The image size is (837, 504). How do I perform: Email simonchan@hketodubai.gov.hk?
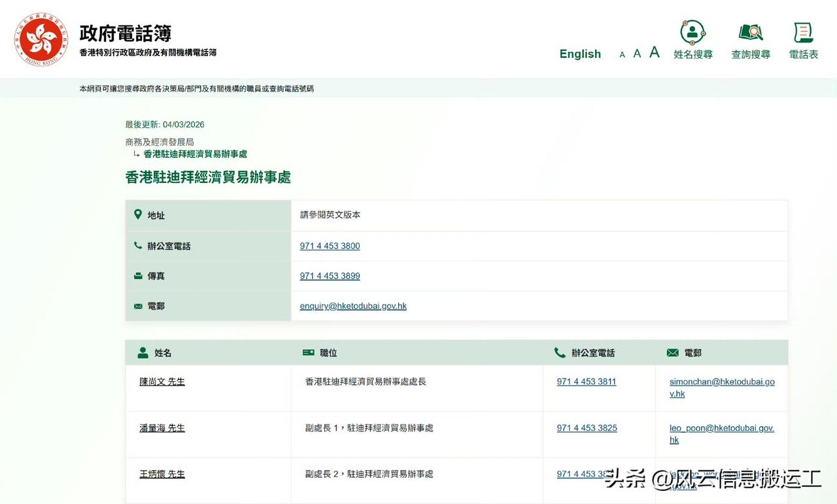pyautogui.click(x=722, y=388)
